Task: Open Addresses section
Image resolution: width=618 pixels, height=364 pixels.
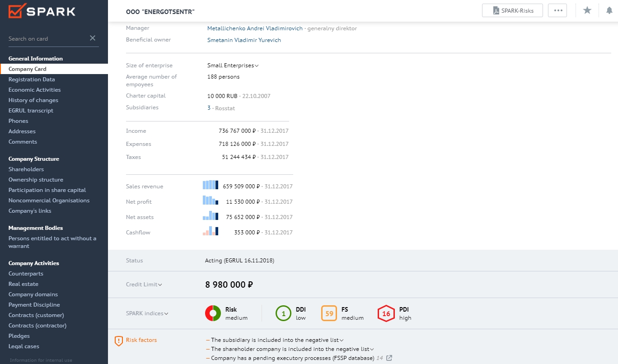Action: coord(22,131)
